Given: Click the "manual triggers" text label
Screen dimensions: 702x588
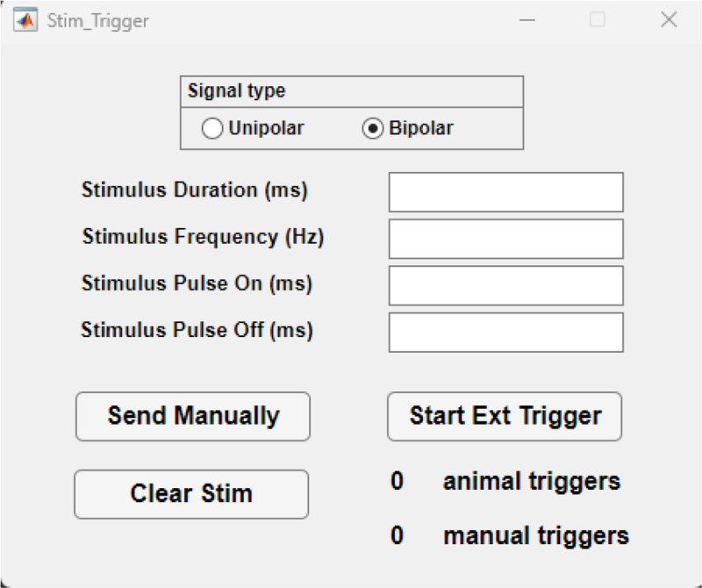Looking at the screenshot, I should pyautogui.click(x=536, y=535).
